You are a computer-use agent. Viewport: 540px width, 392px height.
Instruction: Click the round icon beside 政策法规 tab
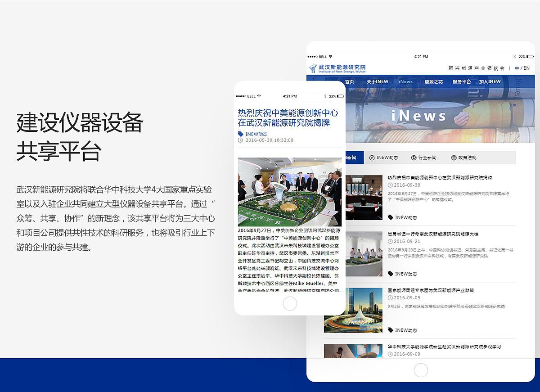tap(453, 158)
